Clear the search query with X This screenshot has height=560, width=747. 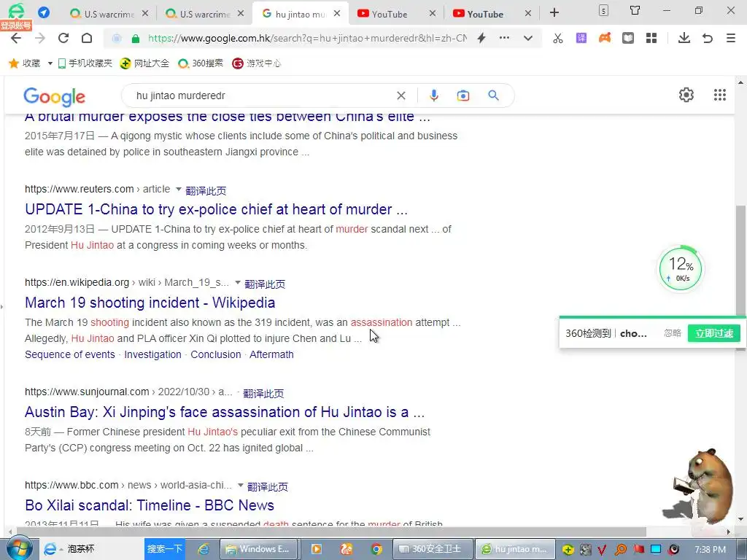pyautogui.click(x=401, y=96)
